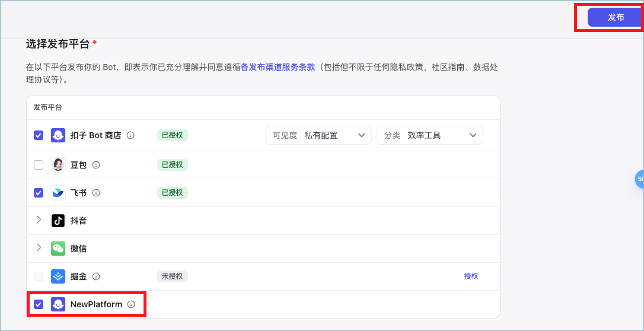The image size is (644, 331).
Task: Click the 已授权 badge for 飞书
Action: pos(172,193)
